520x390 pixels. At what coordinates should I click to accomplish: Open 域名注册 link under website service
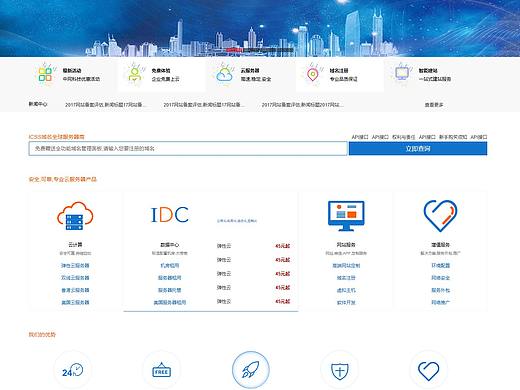click(346, 278)
